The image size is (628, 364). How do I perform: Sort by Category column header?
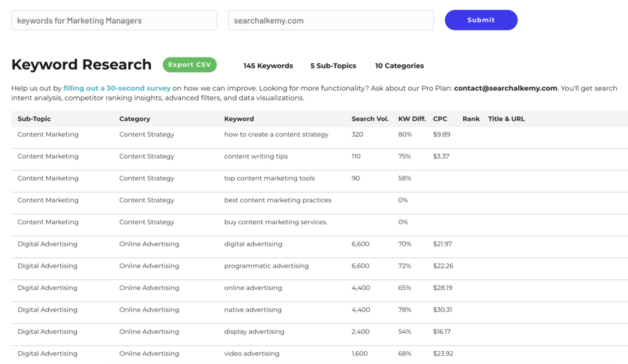pyautogui.click(x=134, y=119)
